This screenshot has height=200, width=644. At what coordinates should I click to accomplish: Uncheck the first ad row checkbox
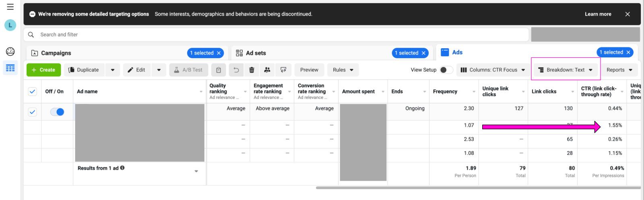point(33,112)
